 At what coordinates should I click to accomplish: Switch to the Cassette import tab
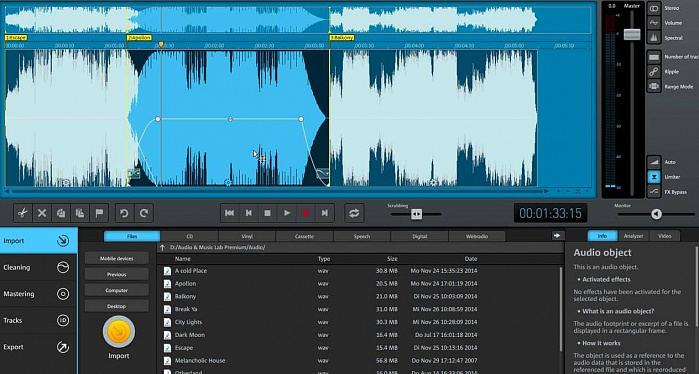304,236
